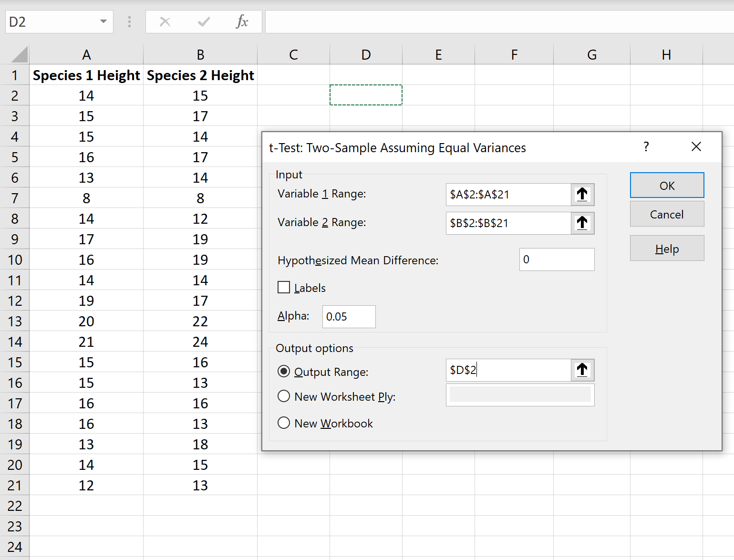Collapse the Variable 2 Range selector icon
Screen dimensions: 734x560
(582, 223)
